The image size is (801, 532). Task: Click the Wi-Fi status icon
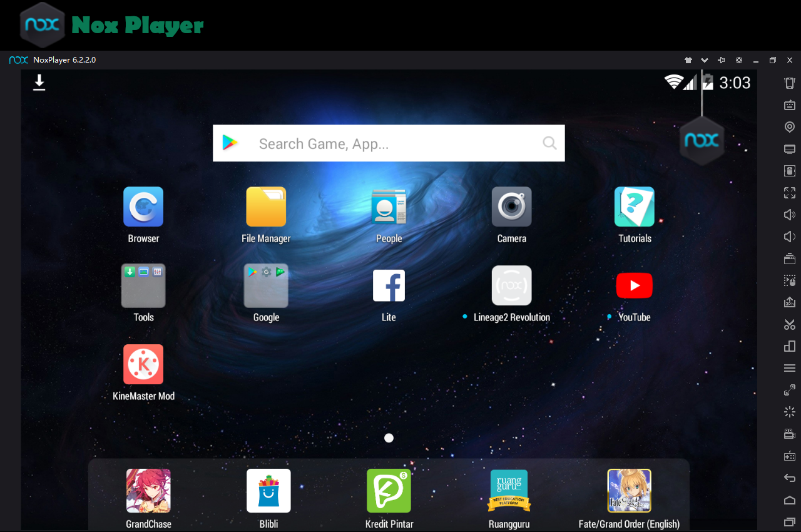tap(673, 82)
